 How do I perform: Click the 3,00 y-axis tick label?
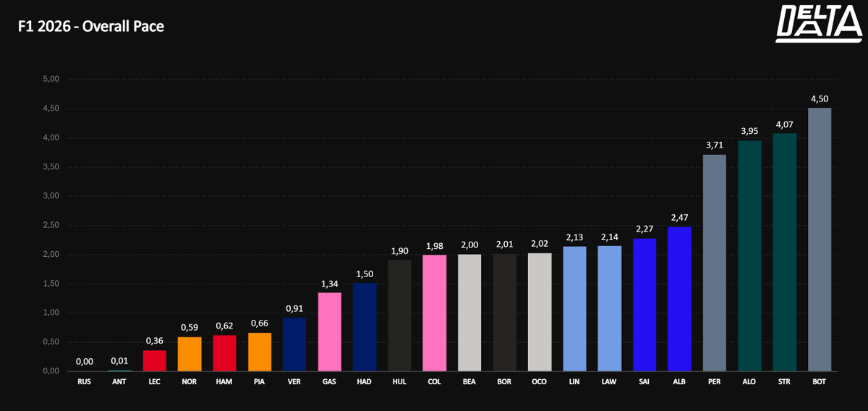[51, 196]
